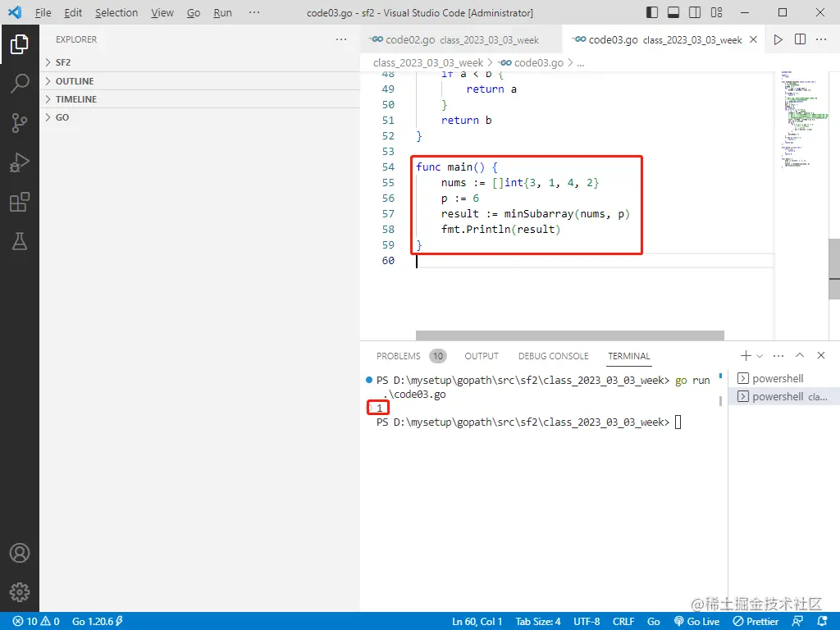Show more menu bar items ellipsis
The image size is (840, 630).
coord(254,12)
